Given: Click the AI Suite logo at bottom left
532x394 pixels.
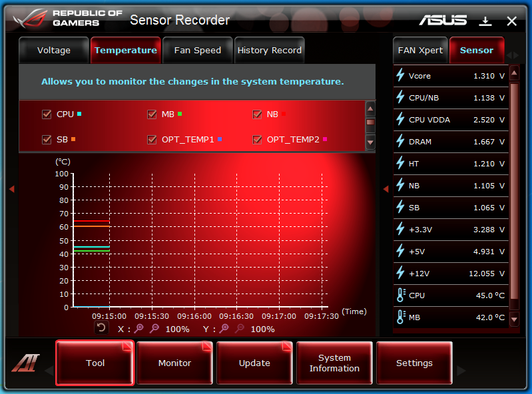Looking at the screenshot, I should coord(26,363).
